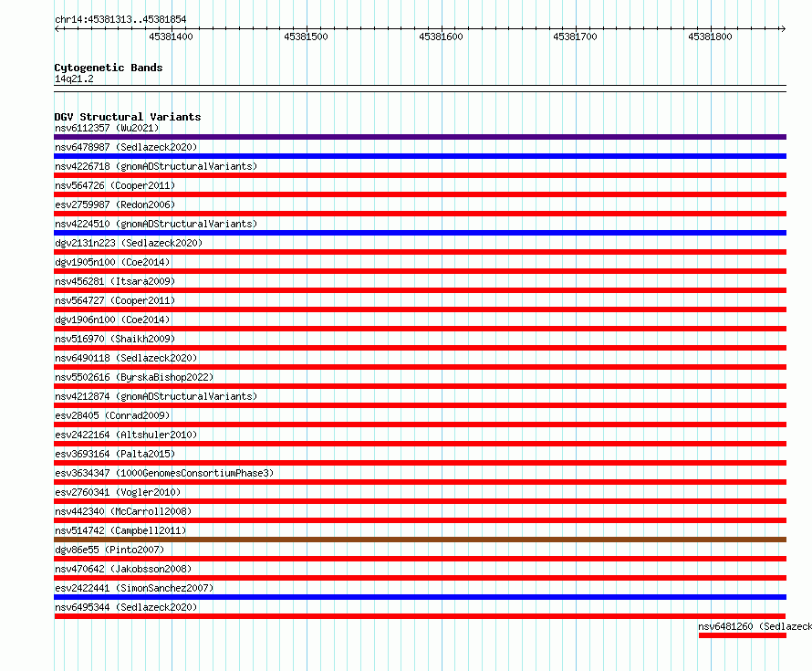Click esv2760341 (Vogler2010) label

[118, 492]
